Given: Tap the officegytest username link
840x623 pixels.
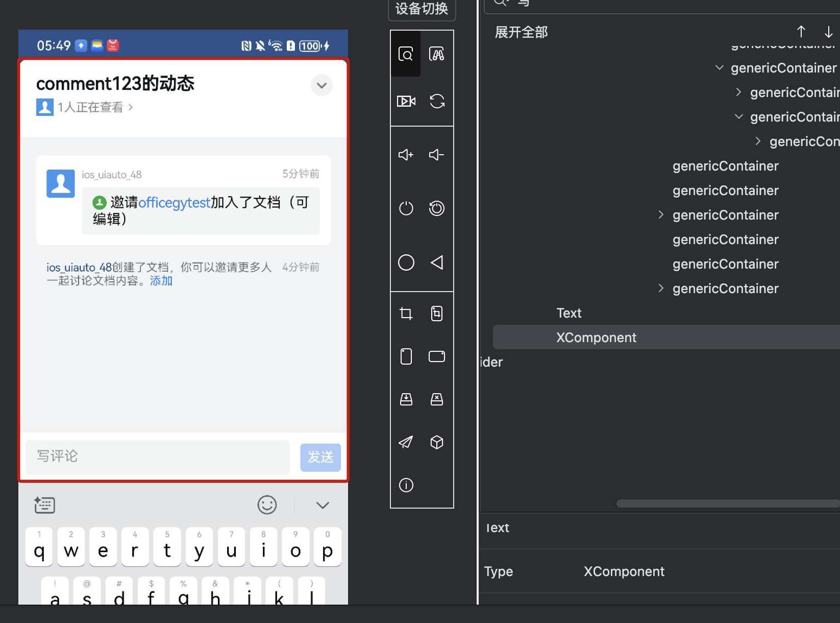Looking at the screenshot, I should pyautogui.click(x=174, y=203).
